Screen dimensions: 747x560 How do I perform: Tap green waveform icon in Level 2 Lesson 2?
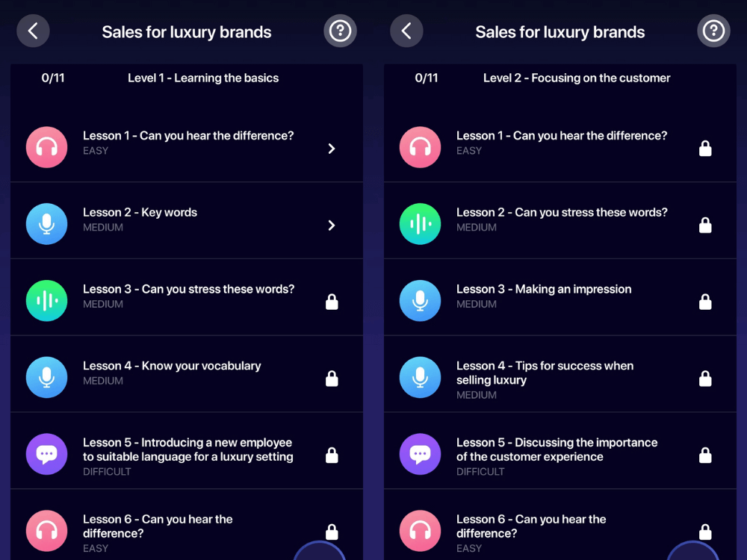tap(420, 224)
